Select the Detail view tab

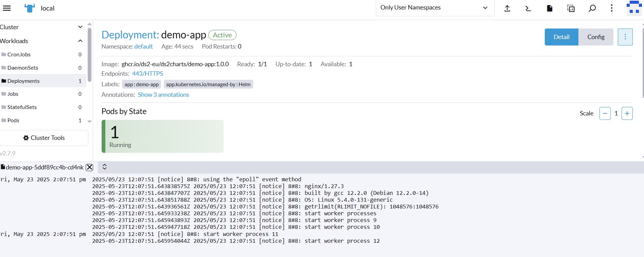[x=561, y=37]
